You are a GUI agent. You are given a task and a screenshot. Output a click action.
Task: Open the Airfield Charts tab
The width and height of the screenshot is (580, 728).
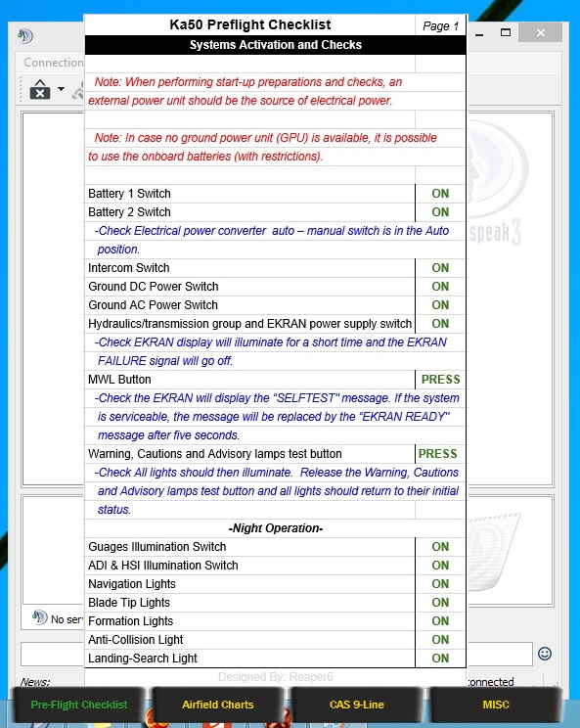pos(217,705)
